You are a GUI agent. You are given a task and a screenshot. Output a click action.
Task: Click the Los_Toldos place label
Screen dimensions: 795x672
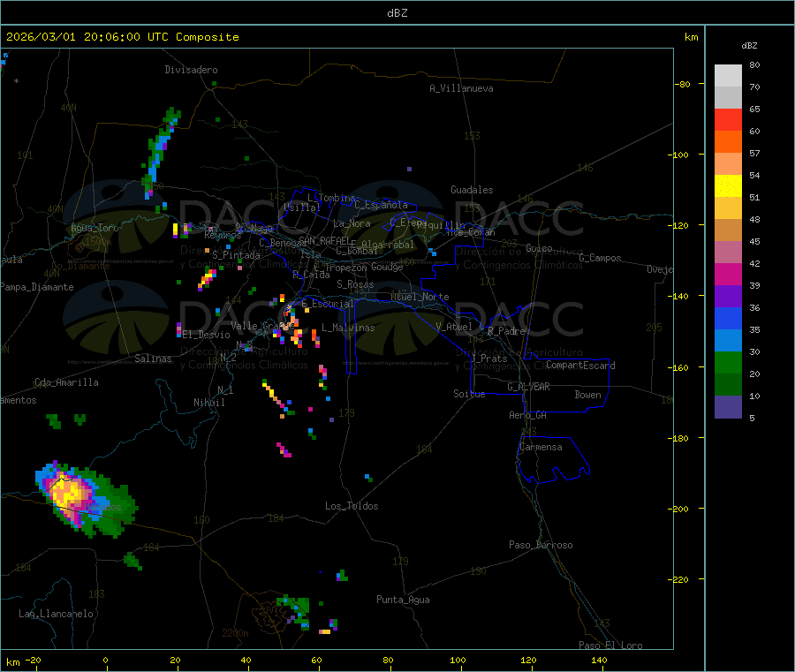(x=352, y=506)
